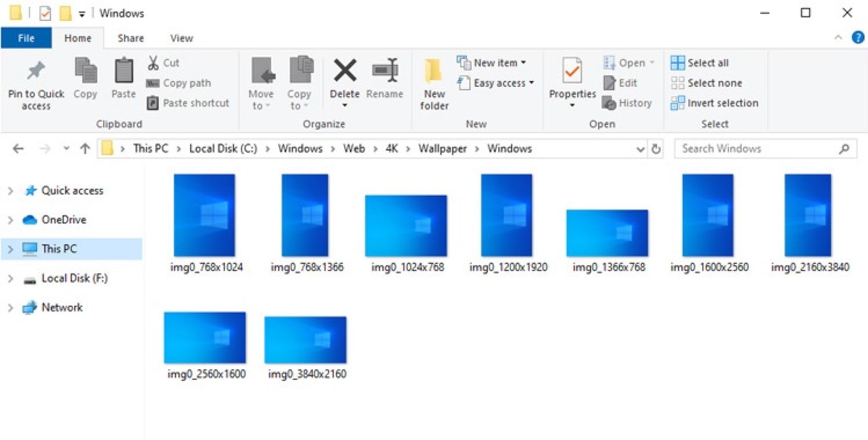
Task: Expand the Network tree node
Action: click(x=10, y=308)
